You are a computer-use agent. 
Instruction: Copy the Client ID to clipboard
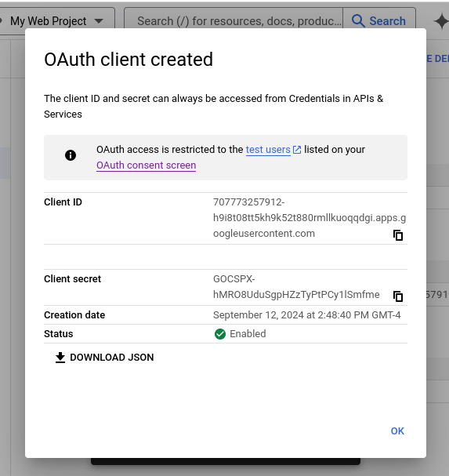(398, 235)
